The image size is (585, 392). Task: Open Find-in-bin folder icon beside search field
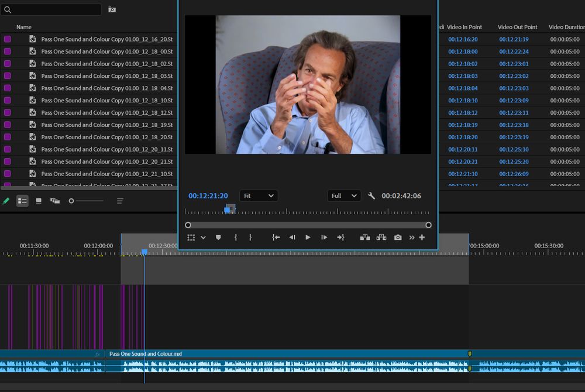pyautogui.click(x=112, y=10)
